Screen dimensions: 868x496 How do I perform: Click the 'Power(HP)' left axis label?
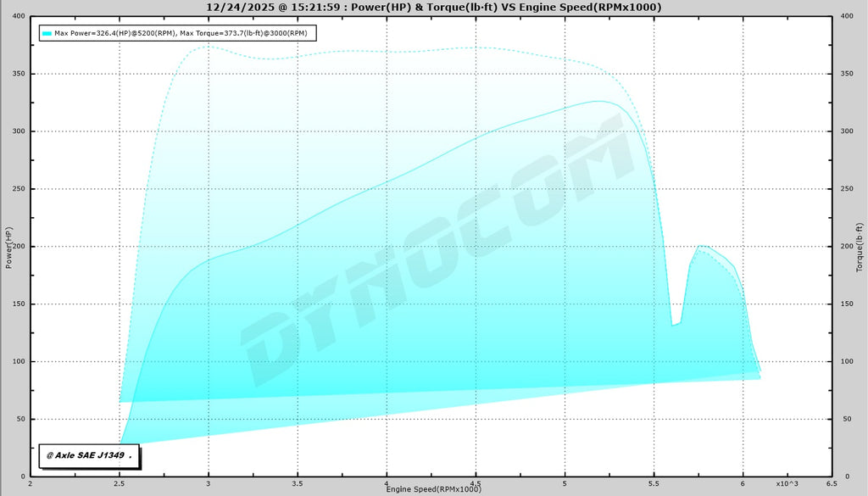coord(8,247)
